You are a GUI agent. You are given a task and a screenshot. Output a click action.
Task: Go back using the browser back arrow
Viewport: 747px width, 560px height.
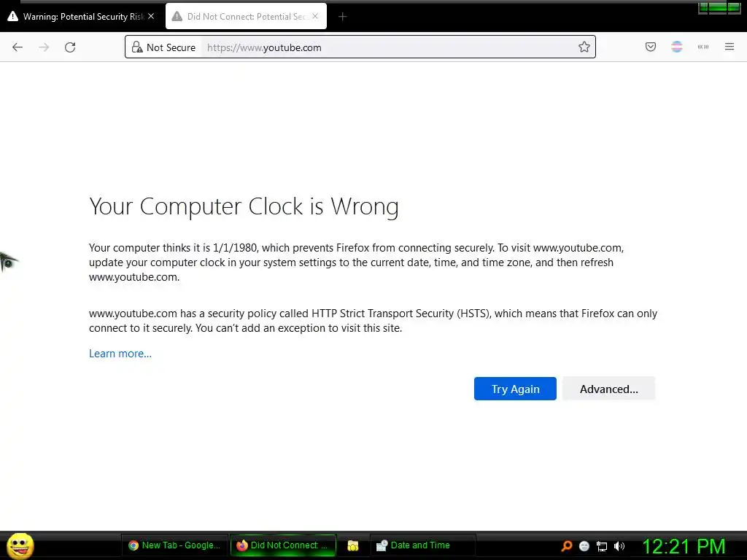[x=18, y=47]
